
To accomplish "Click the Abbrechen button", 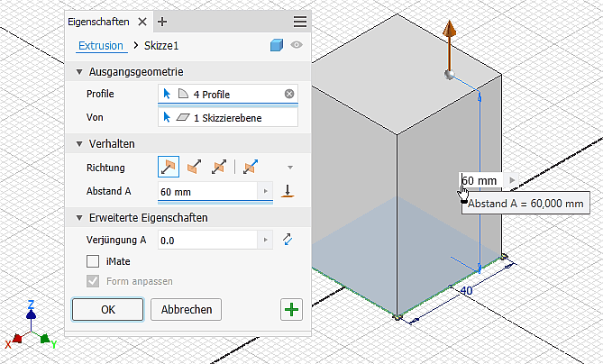I will click(187, 309).
